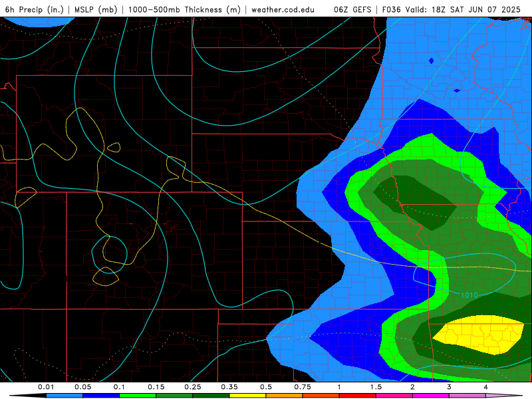The image size is (532, 399).
Task: Click the light blue 0.01 legend swatch
Action: click(65, 396)
